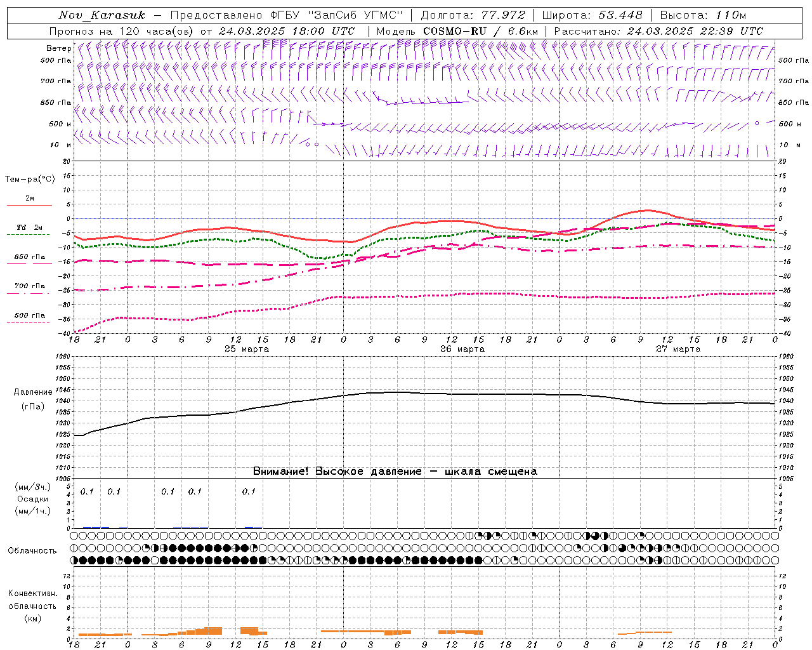Click the Облачность cloud cover label
812x650 pixels.
(32, 551)
